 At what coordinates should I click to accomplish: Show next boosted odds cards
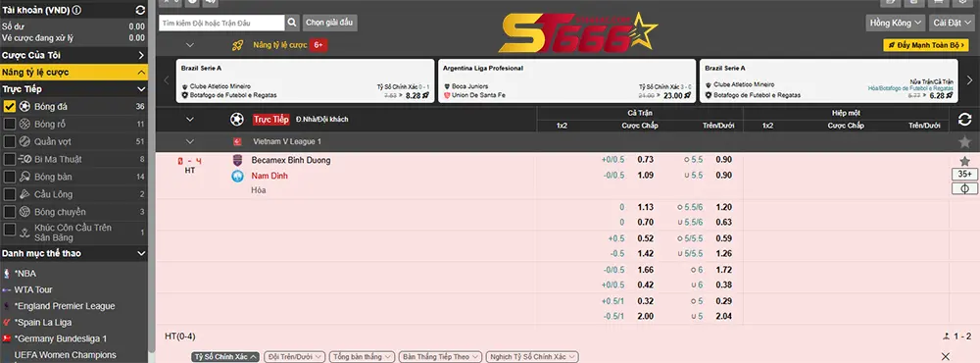pos(969,80)
